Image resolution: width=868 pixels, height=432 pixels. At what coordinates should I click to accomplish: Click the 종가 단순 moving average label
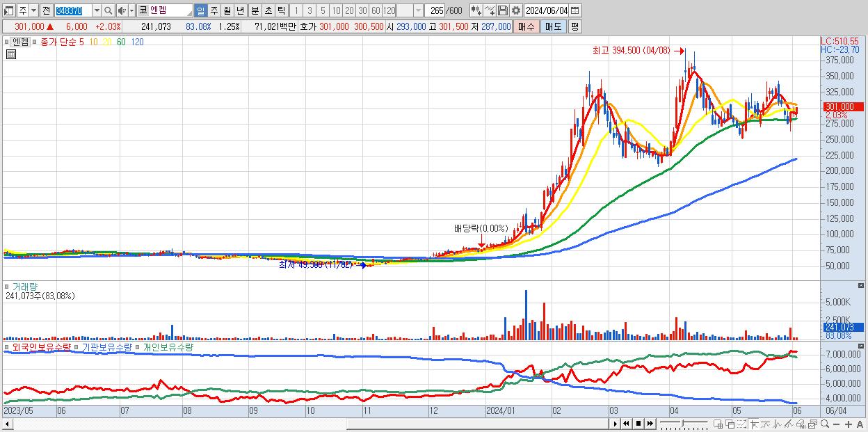click(58, 42)
